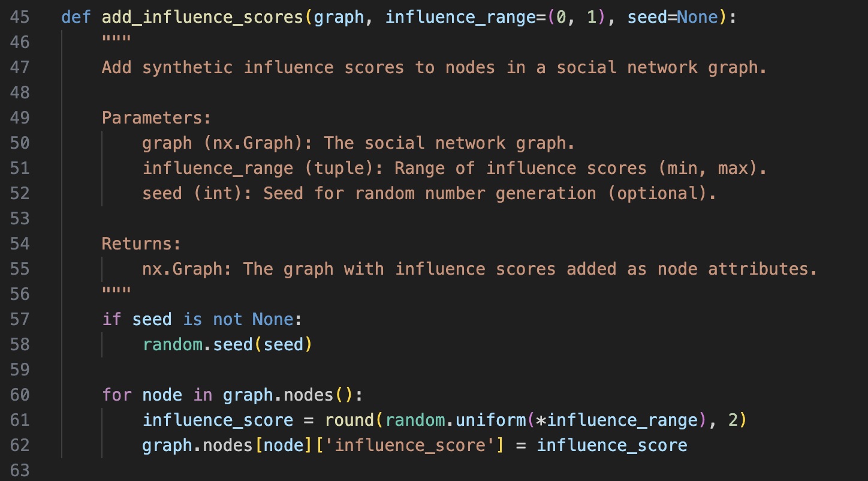
Task: Click graph.nodes() in the for loop
Action: [x=288, y=395]
